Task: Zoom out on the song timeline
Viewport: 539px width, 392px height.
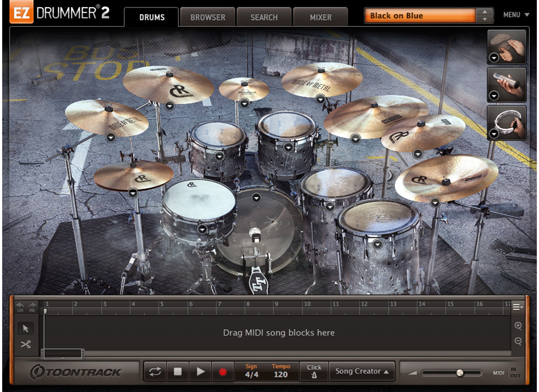Action: [518, 341]
